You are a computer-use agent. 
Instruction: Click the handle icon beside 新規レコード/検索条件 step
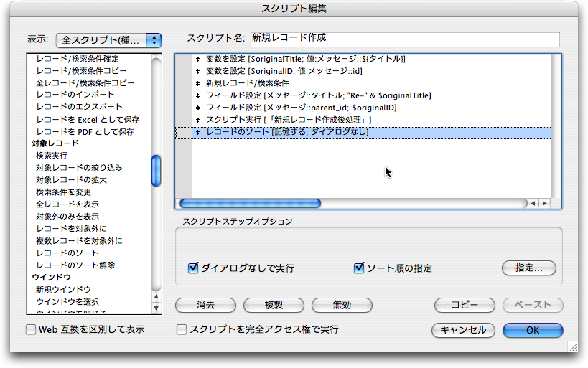click(197, 83)
